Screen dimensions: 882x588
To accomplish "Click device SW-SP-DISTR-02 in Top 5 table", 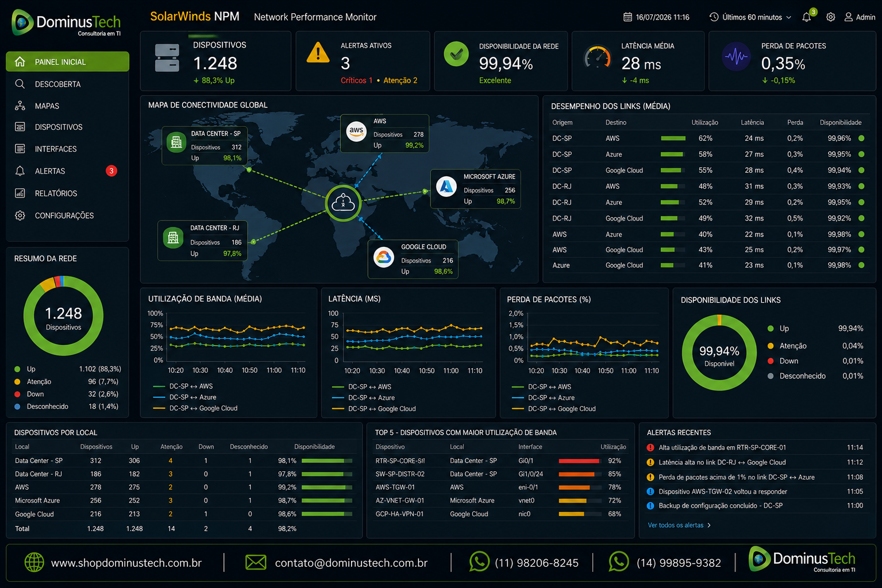I will click(x=400, y=474).
